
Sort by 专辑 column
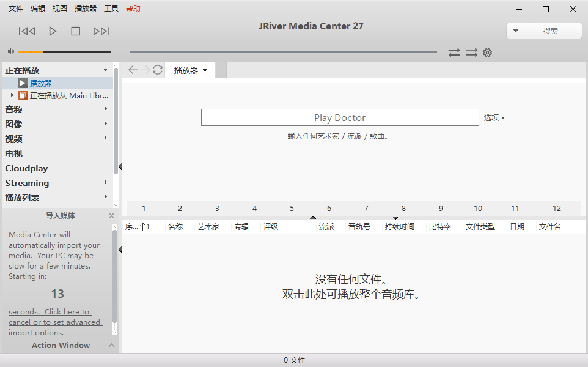point(241,227)
